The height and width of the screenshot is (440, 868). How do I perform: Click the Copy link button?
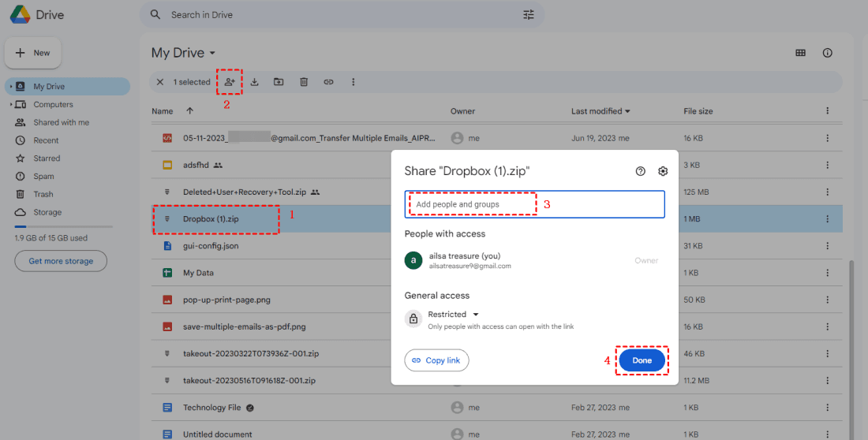coord(437,360)
